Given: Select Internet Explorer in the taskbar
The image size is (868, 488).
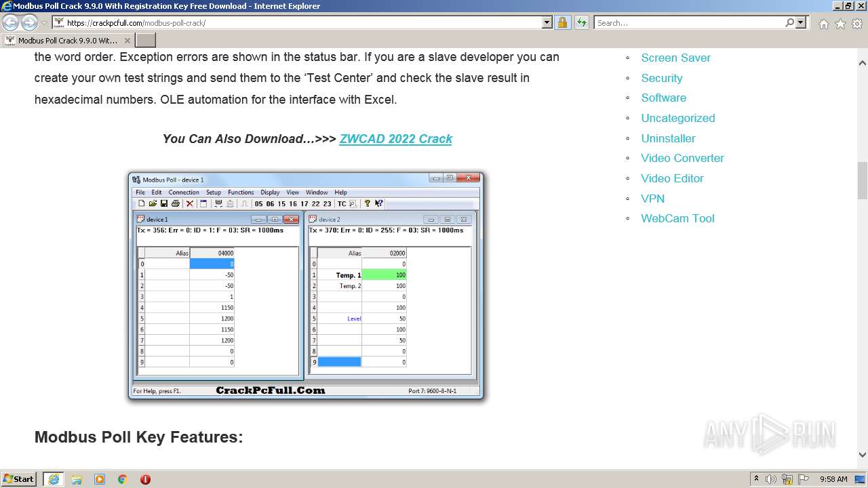Looking at the screenshot, I should 54,479.
